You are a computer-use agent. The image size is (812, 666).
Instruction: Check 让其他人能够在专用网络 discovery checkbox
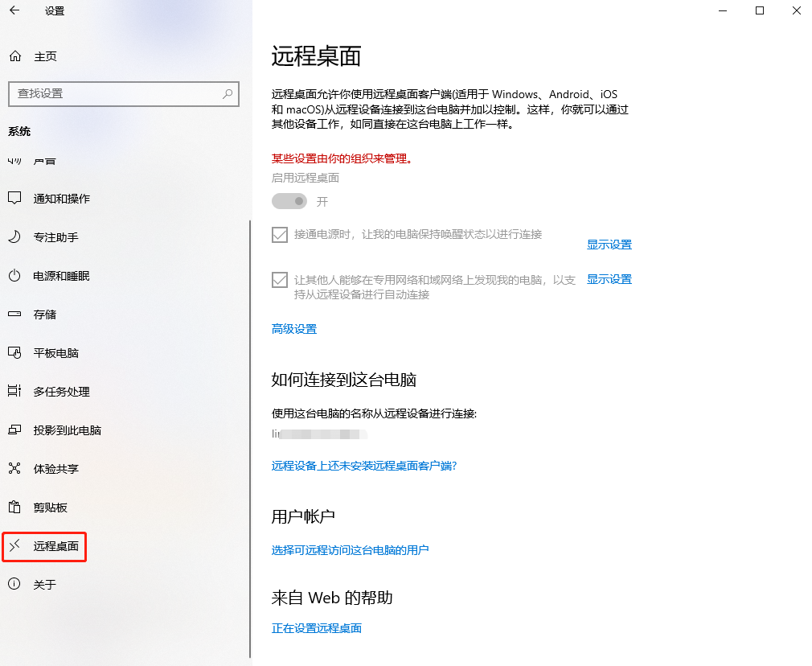coord(280,281)
